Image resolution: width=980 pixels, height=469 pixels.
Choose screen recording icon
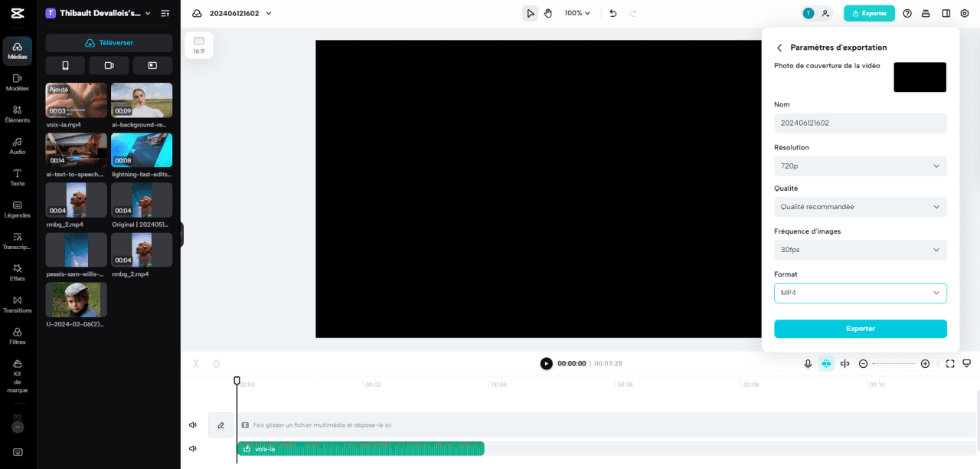pyautogui.click(x=152, y=65)
